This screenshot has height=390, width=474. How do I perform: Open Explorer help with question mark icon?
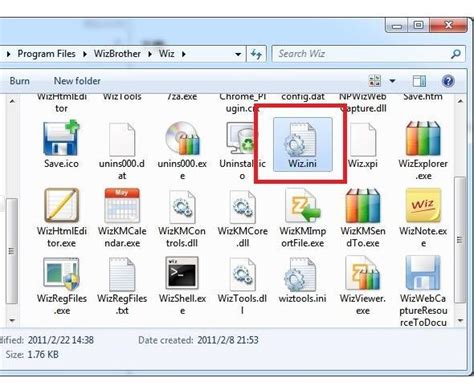(x=448, y=81)
